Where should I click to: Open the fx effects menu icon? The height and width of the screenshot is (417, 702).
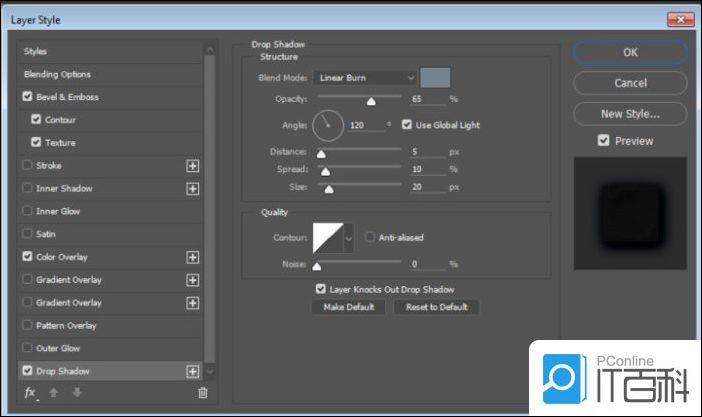coord(30,394)
